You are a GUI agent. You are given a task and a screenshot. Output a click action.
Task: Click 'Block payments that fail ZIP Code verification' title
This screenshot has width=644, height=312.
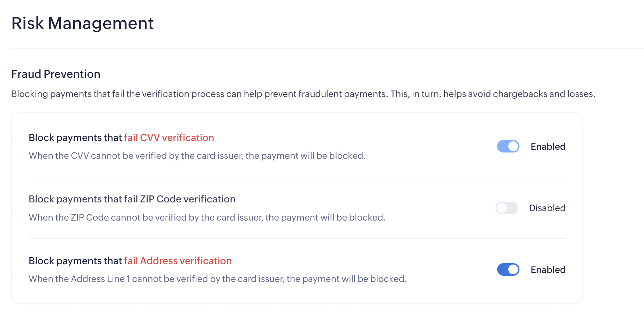(132, 199)
